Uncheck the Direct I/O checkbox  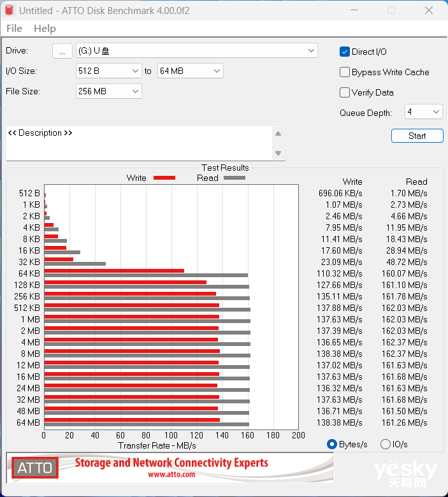[x=345, y=52]
